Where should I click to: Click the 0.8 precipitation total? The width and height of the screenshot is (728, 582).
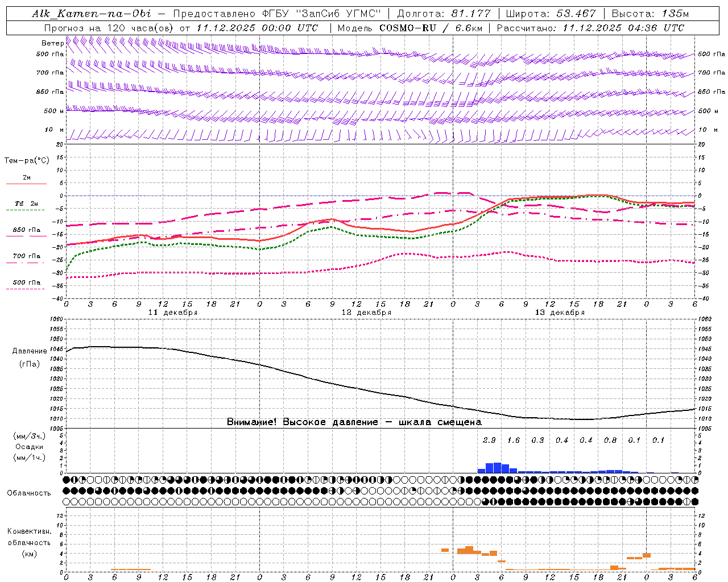tap(610, 440)
